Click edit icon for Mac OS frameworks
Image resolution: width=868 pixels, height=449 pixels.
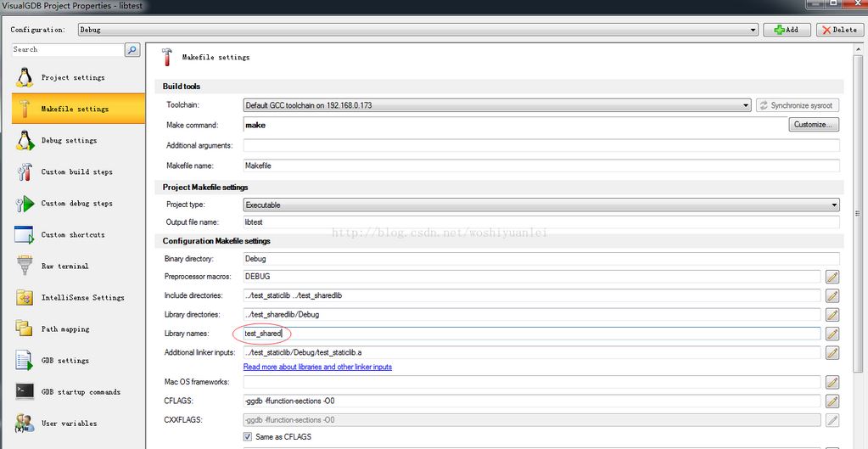(832, 382)
